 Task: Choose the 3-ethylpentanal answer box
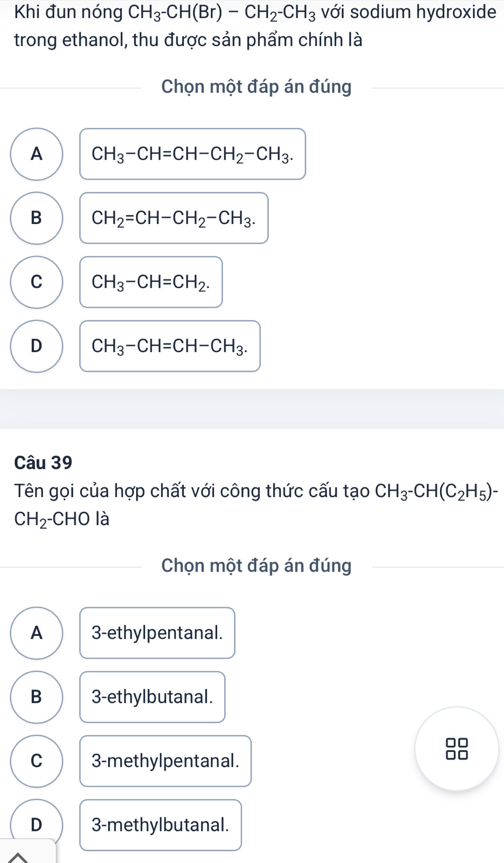tap(157, 633)
